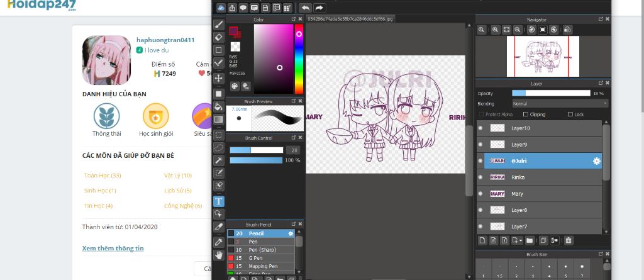This screenshot has height=280, width=644.
Task: Open Vật Lý (10) subject link
Action: [x=178, y=176]
